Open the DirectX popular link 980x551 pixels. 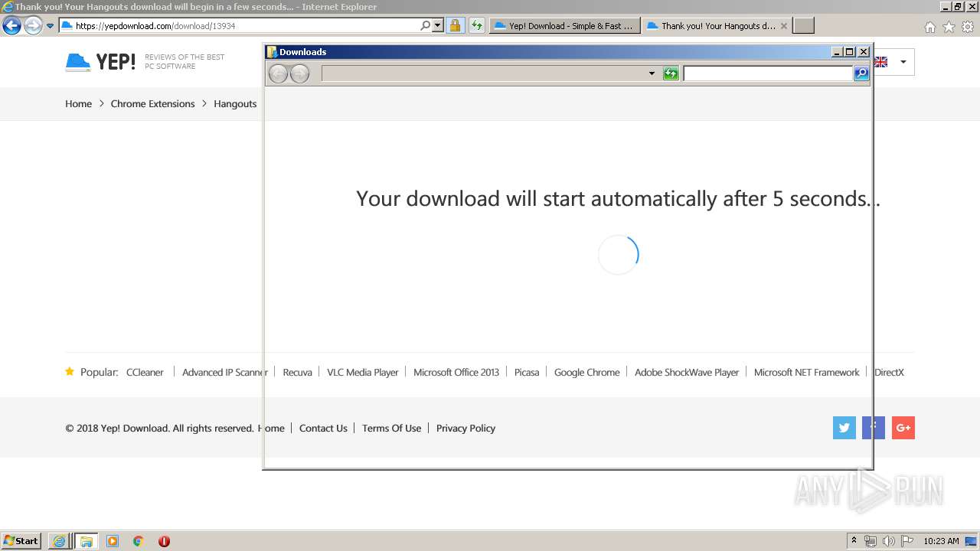(x=889, y=372)
